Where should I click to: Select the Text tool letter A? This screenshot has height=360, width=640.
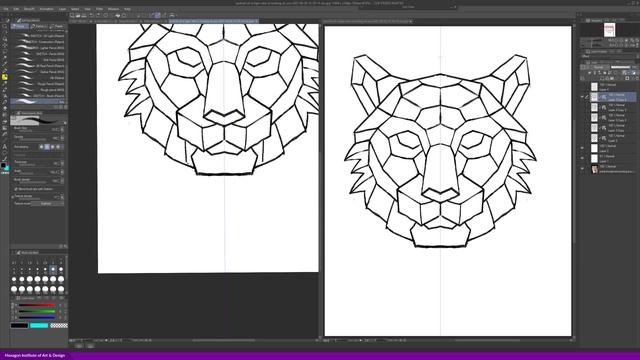tap(4, 147)
